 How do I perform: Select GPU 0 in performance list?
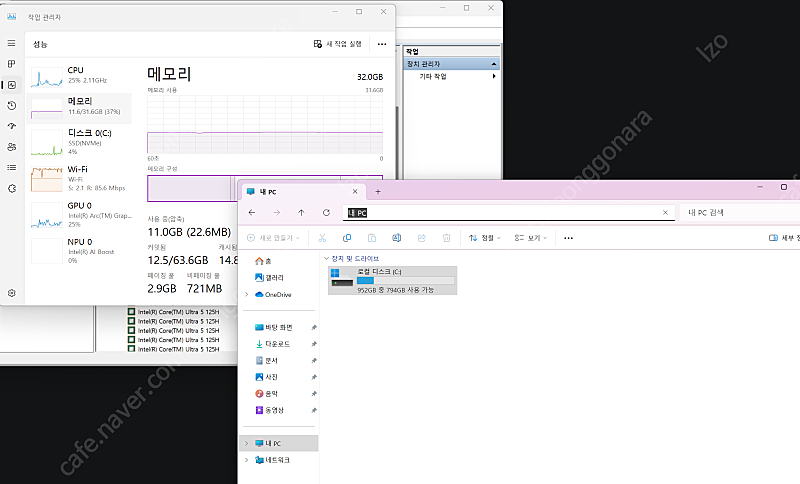click(79, 215)
